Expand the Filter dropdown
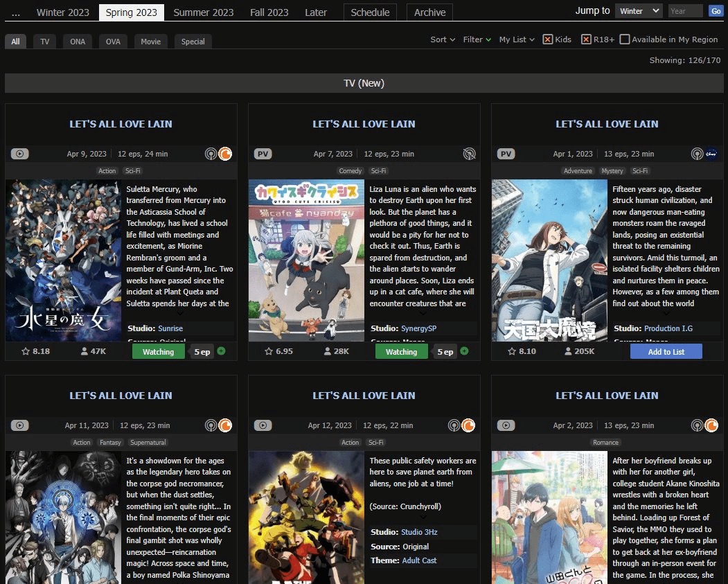The width and height of the screenshot is (728, 584). pyautogui.click(x=477, y=39)
